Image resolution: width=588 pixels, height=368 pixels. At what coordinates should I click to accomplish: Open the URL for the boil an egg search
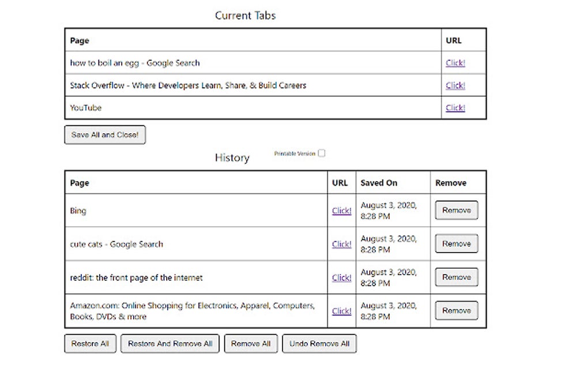pos(455,62)
